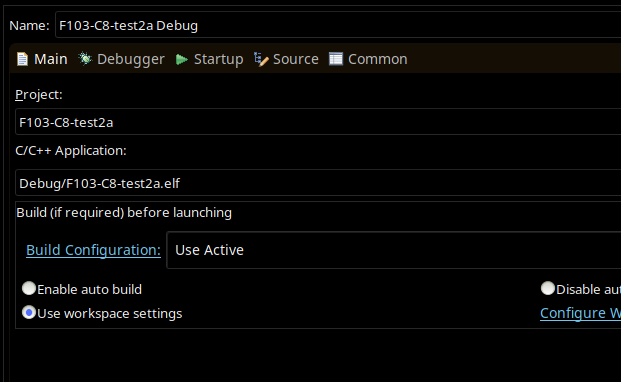Click into the Name text field
This screenshot has width=621, height=382.
click(x=338, y=25)
